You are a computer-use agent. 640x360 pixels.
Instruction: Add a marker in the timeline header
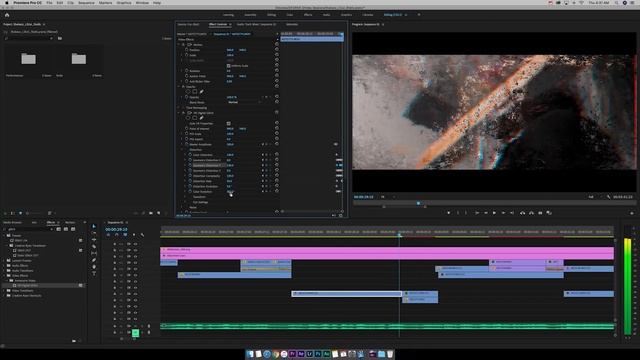[x=134, y=235]
